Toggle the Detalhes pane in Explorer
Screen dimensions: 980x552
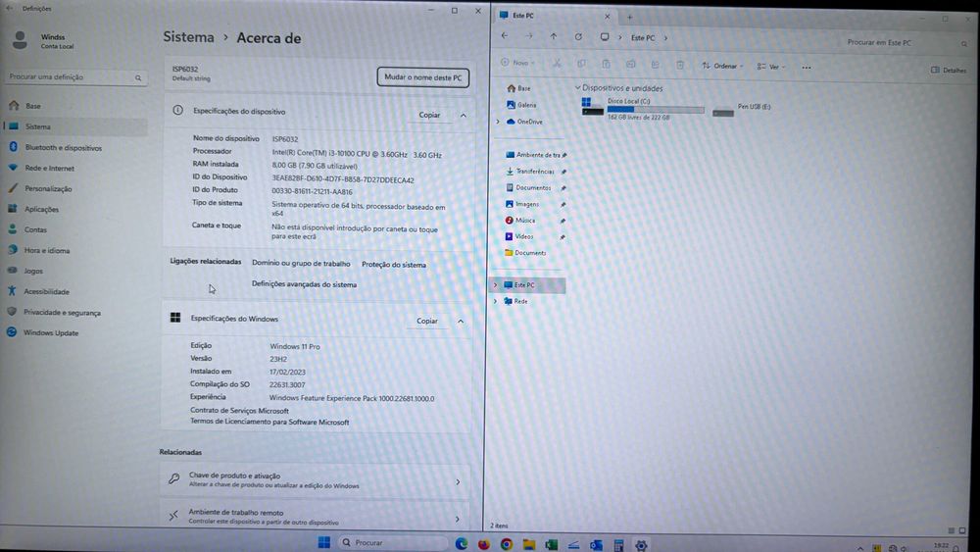tap(949, 70)
